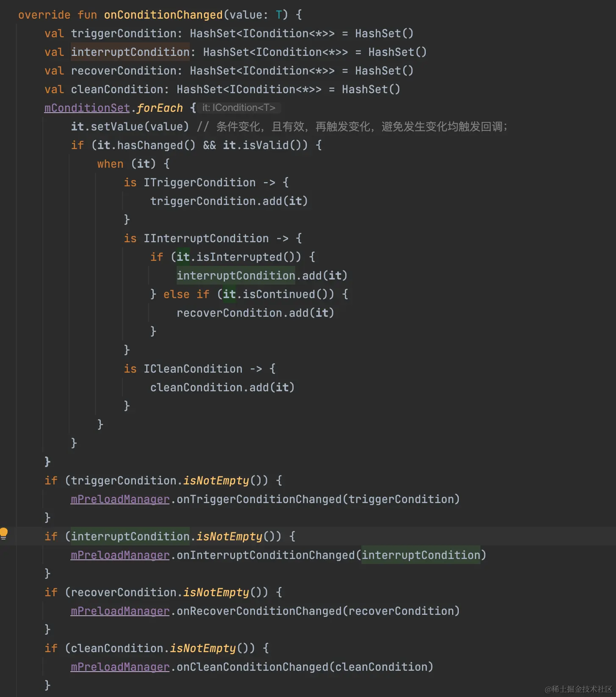The image size is (616, 697).
Task: Click the "fun" keyword
Action: [87, 15]
